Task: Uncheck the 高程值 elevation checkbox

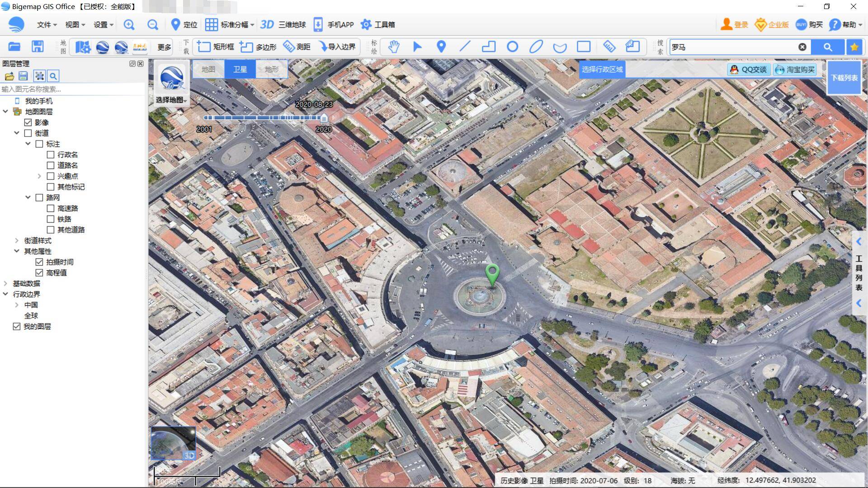Action: [39, 273]
